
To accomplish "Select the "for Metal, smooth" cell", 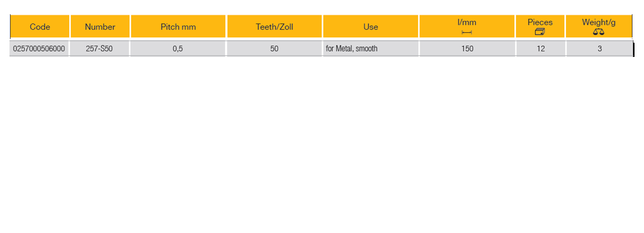I will click(352, 49).
